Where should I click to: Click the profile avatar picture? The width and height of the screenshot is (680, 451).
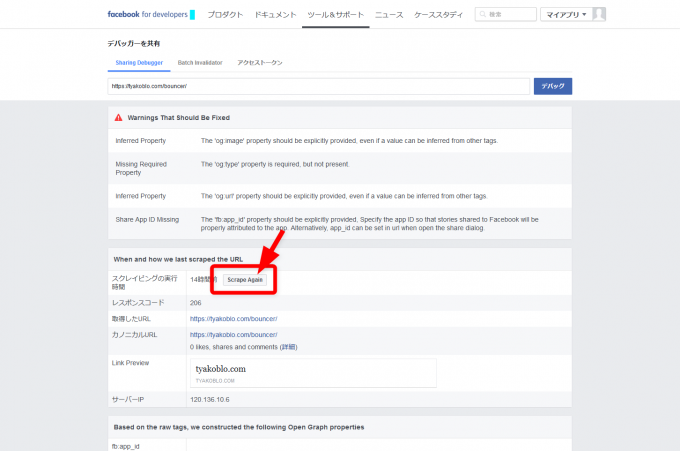click(x=599, y=14)
